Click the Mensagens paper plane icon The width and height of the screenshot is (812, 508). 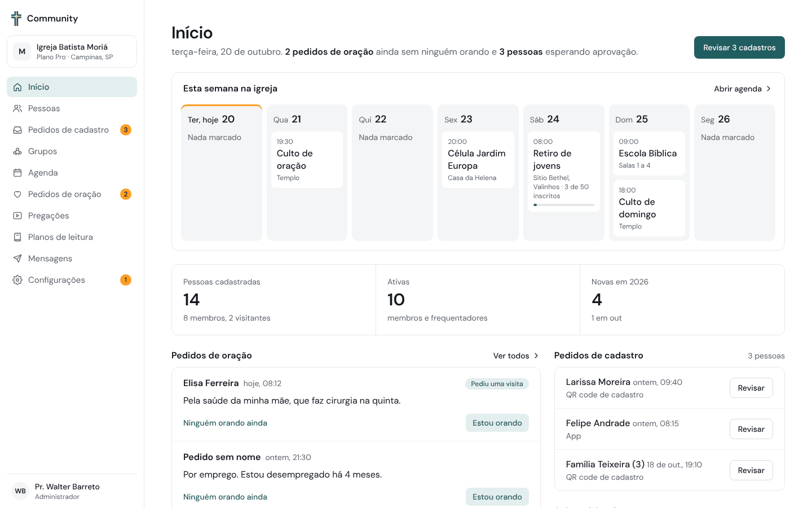(x=17, y=259)
